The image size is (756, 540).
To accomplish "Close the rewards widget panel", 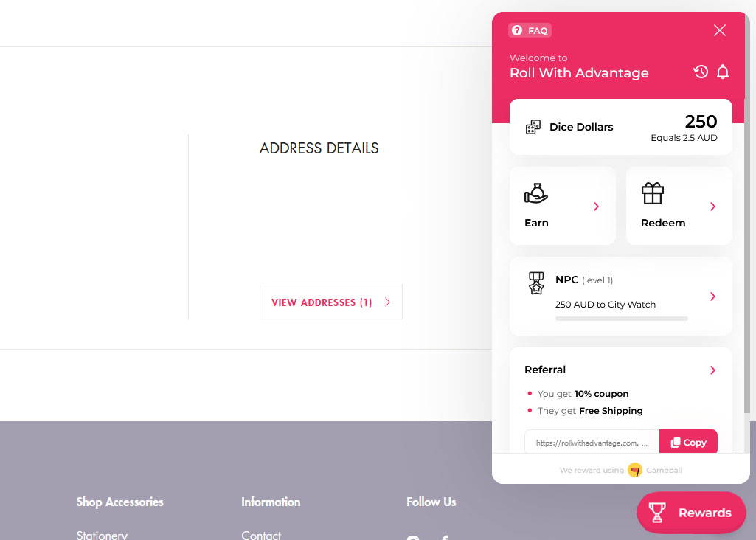I will pyautogui.click(x=719, y=30).
